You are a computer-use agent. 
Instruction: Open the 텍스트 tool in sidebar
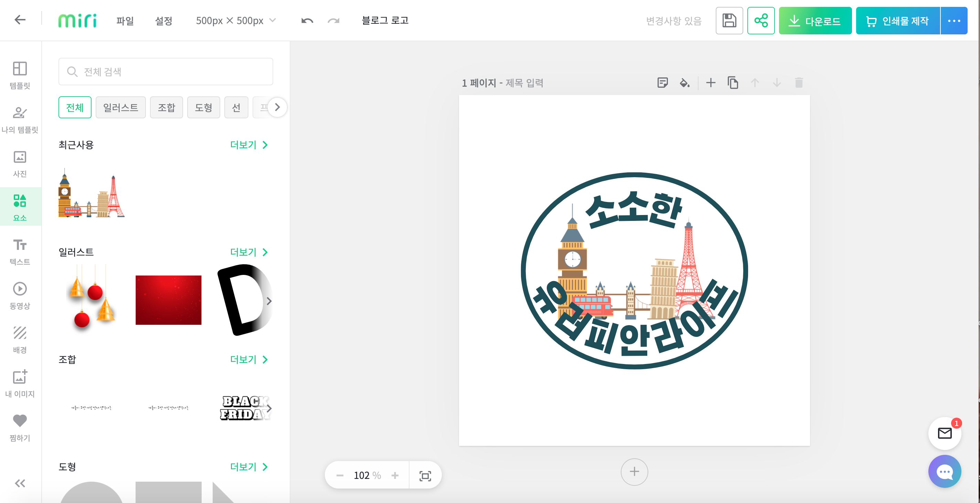click(20, 251)
